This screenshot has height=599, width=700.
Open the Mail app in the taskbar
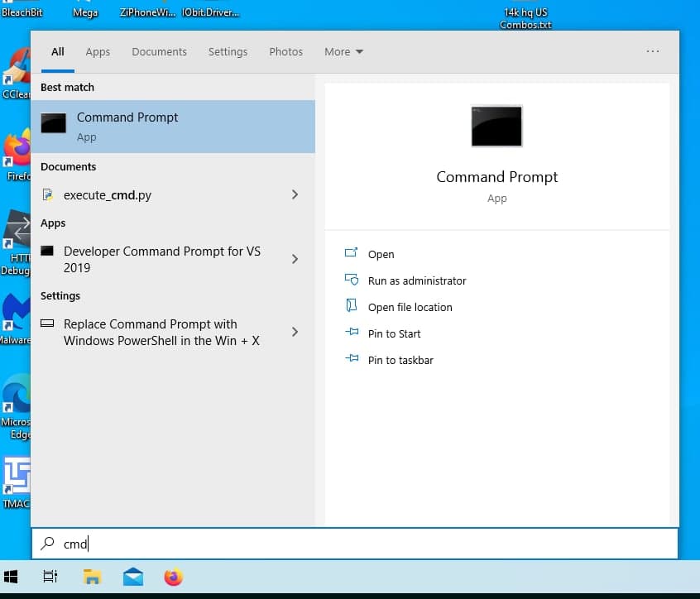pyautogui.click(x=132, y=577)
